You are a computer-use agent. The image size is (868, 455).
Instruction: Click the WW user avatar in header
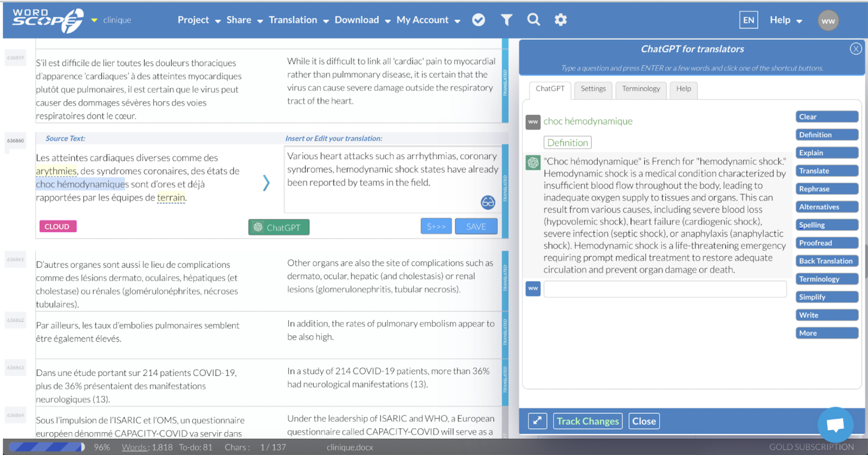[828, 21]
